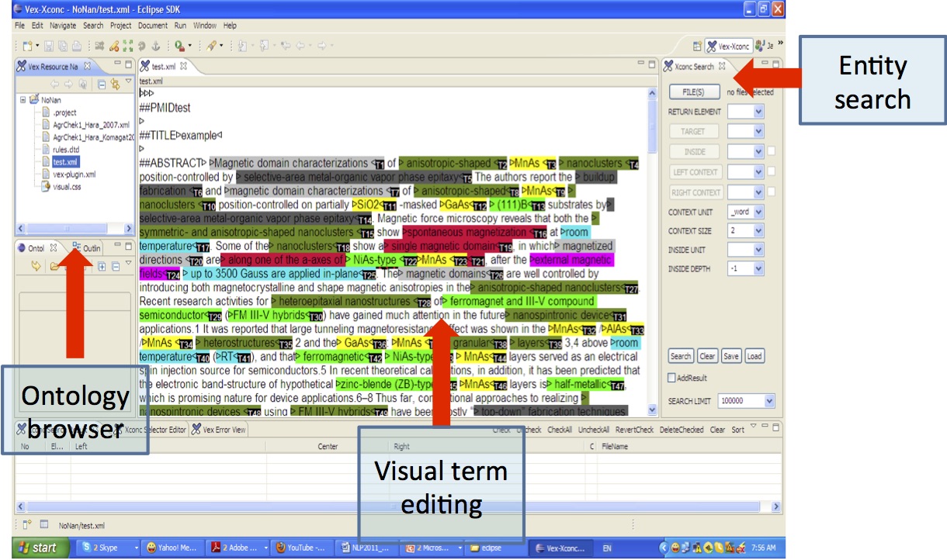Click the minus collapse-all icon in Ontology panel
Viewport: 947px width, 560px height.
click(114, 267)
